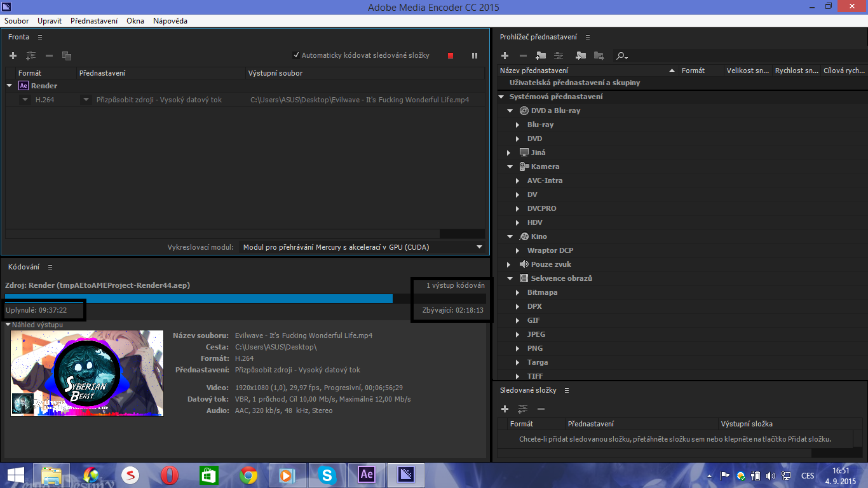
Task: Click delete preset minus icon in preset browser
Action: [524, 56]
